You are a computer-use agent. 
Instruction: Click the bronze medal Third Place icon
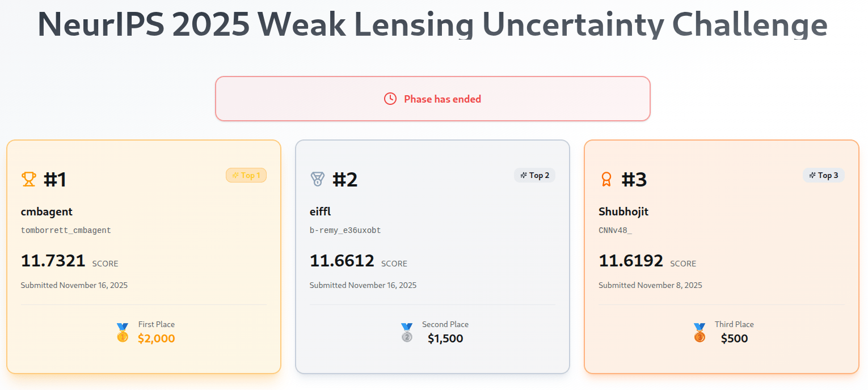[700, 332]
